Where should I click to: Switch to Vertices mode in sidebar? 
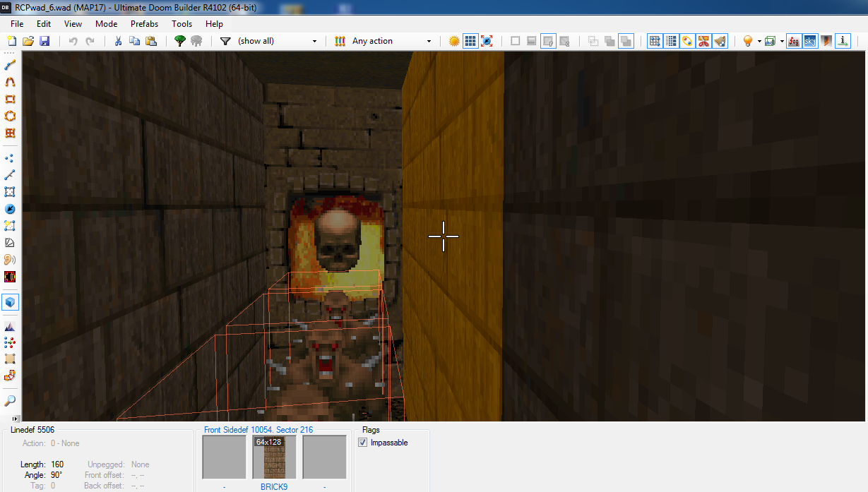[10, 157]
